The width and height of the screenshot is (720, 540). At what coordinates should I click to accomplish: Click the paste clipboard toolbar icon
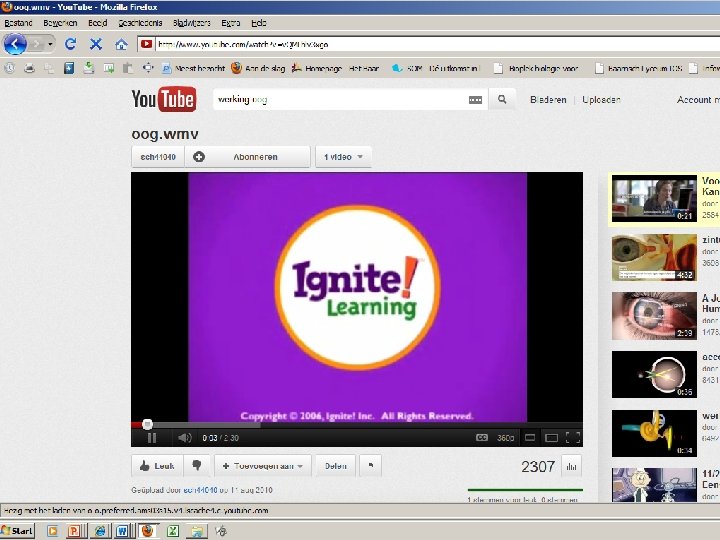128,68
